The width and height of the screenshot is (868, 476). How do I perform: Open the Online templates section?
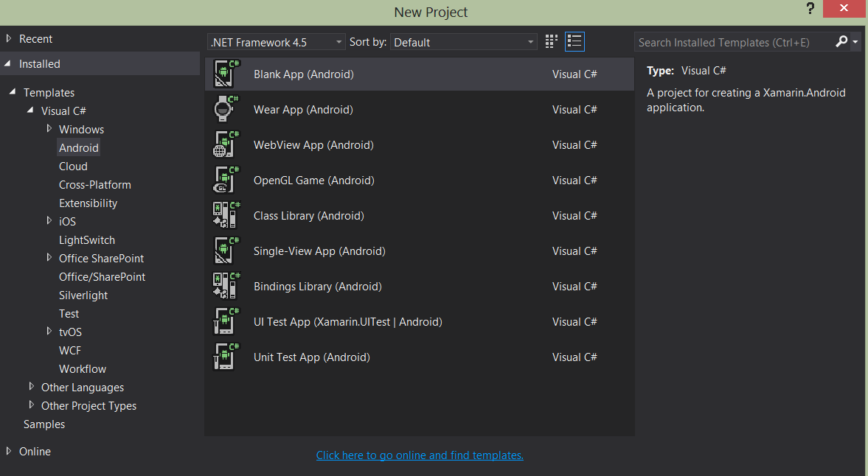point(35,452)
